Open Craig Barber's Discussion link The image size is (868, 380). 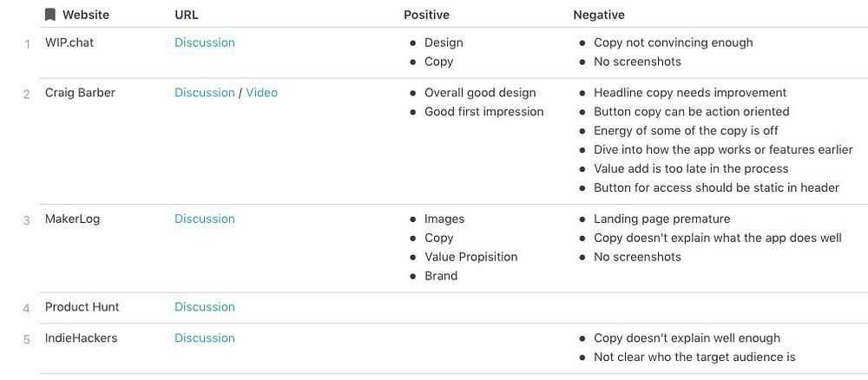(x=204, y=93)
